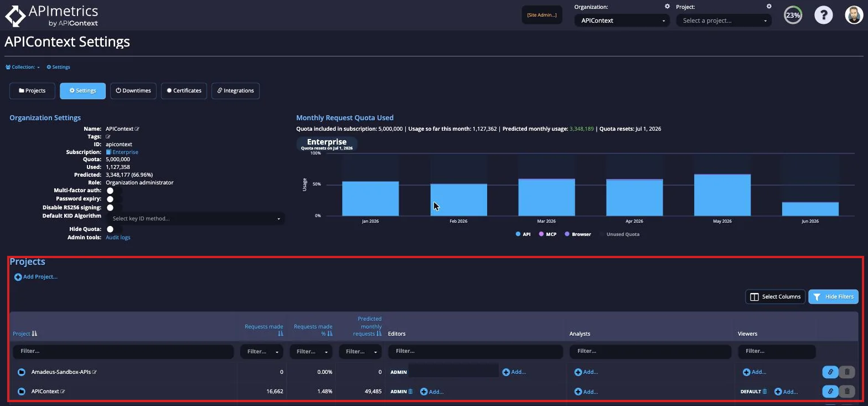Sort table by Project column icon
Viewport: 868px width, 406px height.
(x=34, y=333)
